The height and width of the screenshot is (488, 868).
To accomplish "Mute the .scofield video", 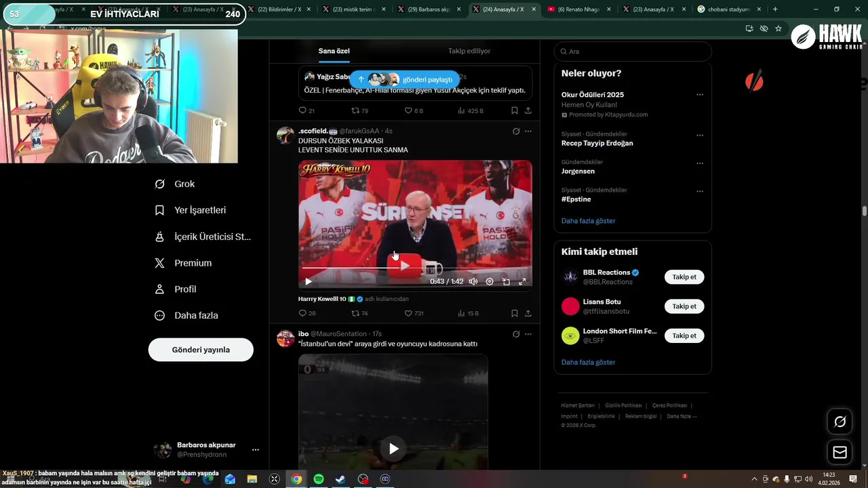I will click(x=473, y=281).
